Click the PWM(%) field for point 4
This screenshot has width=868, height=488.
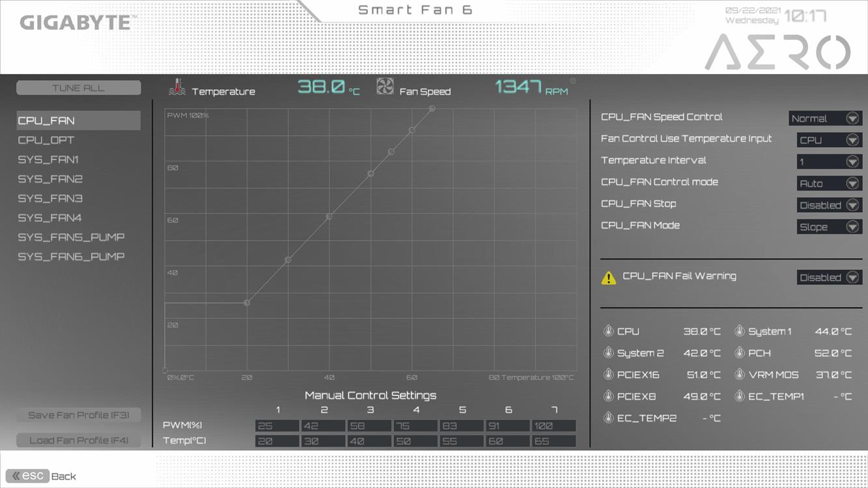coord(415,426)
